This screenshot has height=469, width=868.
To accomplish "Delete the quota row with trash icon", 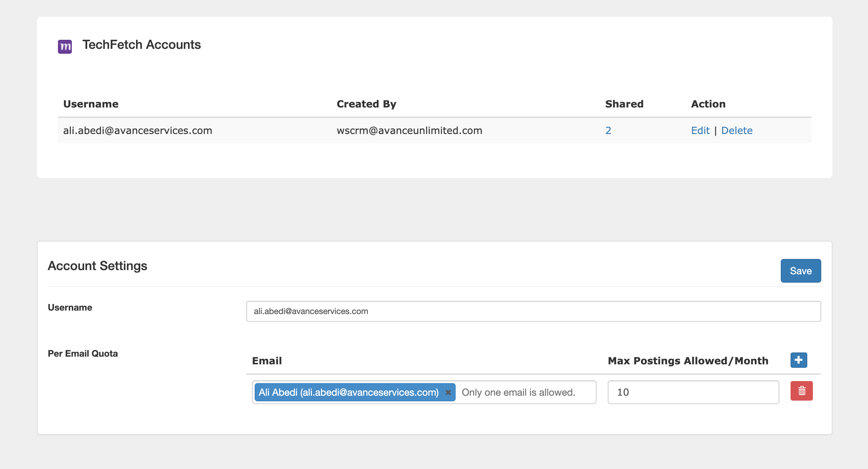I will click(801, 391).
